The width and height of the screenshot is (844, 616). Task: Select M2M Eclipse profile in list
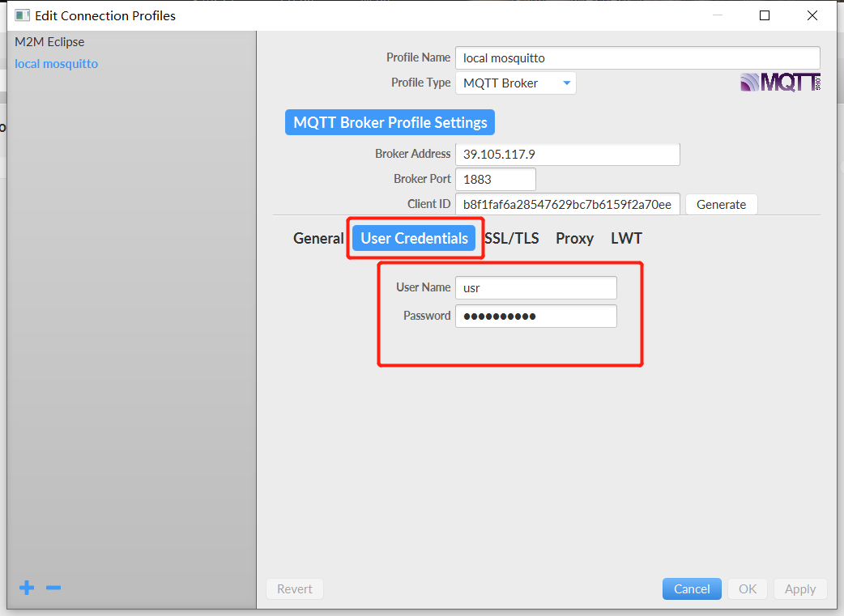49,41
